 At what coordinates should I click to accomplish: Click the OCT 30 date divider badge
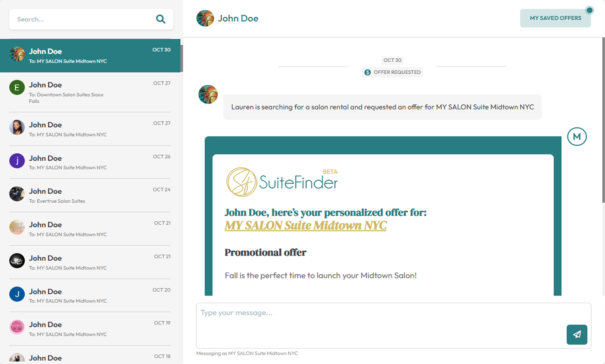392,60
